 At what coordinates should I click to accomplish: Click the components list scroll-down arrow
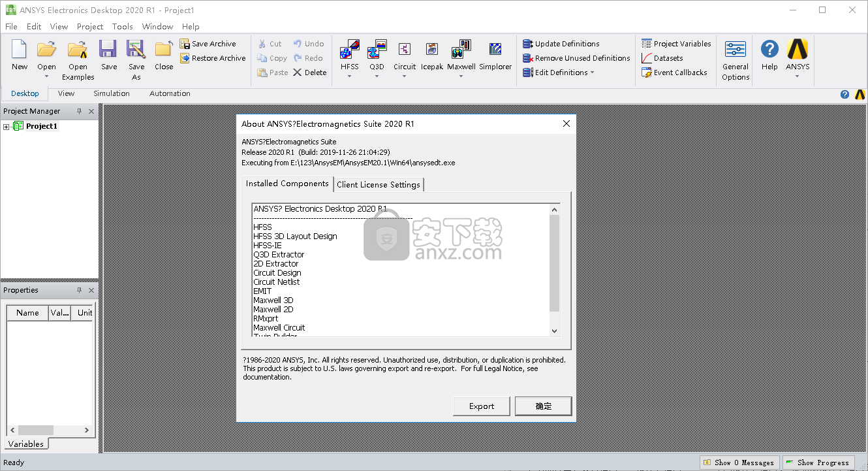click(x=555, y=331)
